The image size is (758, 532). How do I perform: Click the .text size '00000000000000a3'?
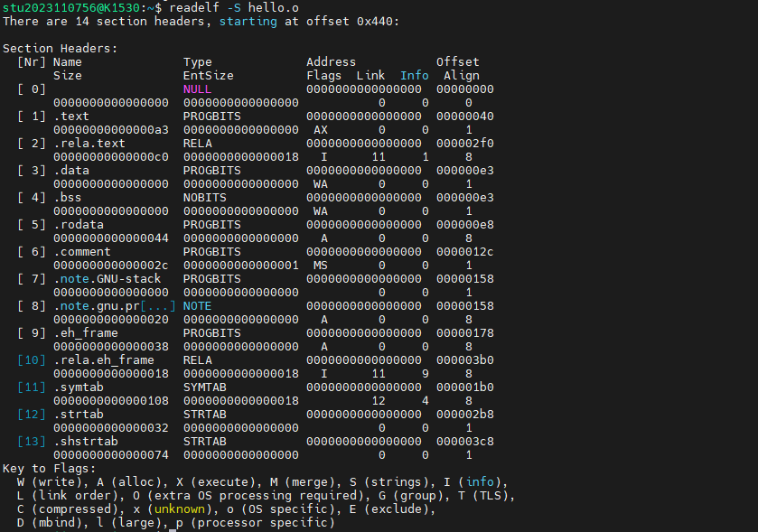pyautogui.click(x=111, y=129)
